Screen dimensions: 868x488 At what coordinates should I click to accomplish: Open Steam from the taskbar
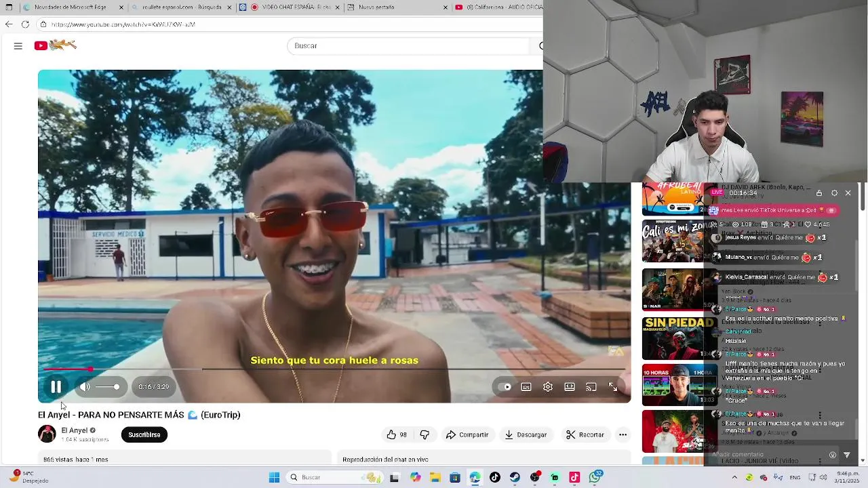(515, 477)
